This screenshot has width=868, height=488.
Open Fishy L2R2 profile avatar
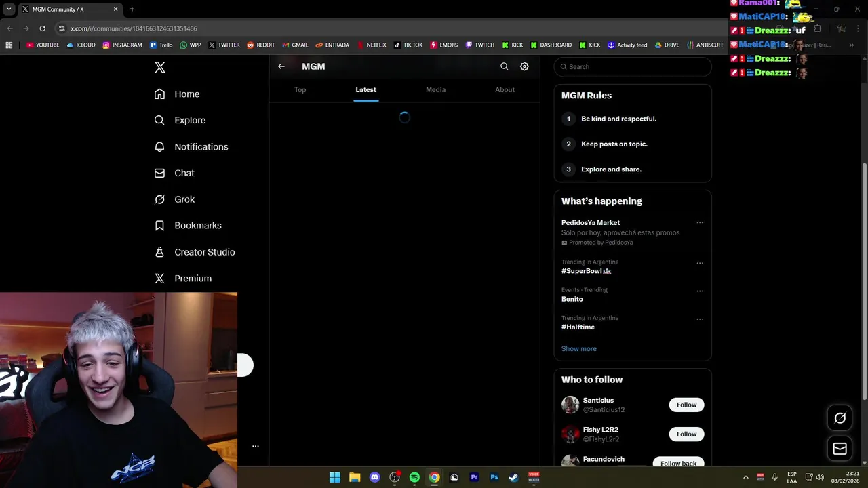[x=570, y=434]
